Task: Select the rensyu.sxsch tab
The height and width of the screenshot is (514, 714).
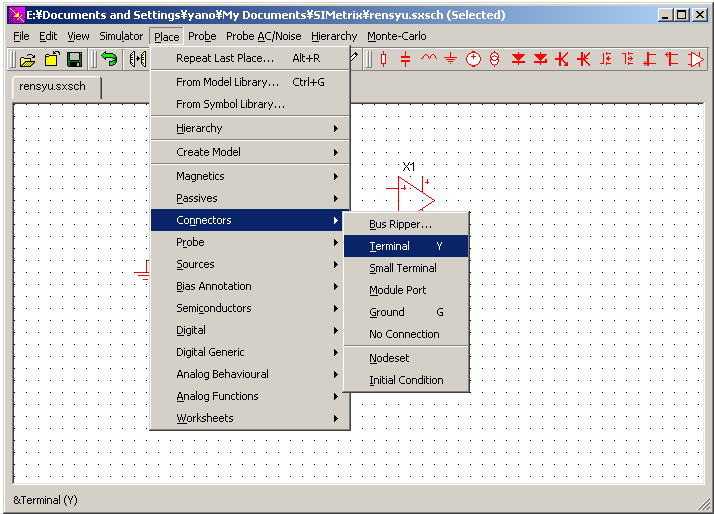Action: point(57,87)
